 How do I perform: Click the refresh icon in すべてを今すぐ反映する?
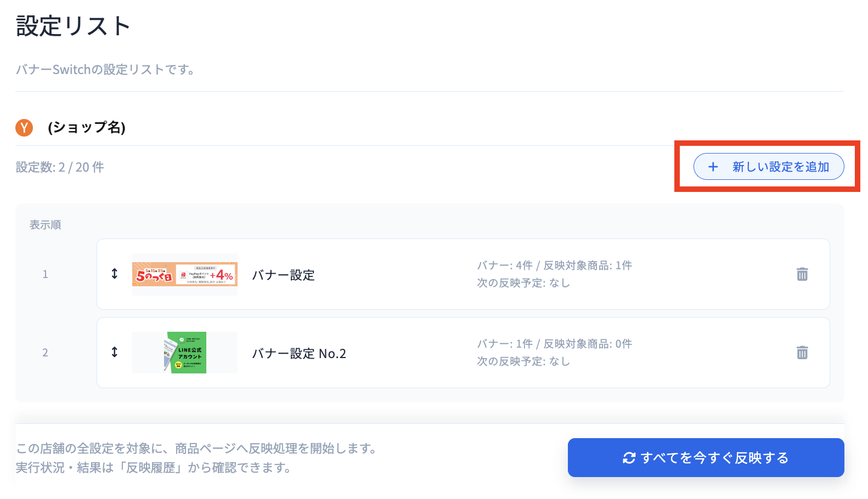[x=629, y=458]
